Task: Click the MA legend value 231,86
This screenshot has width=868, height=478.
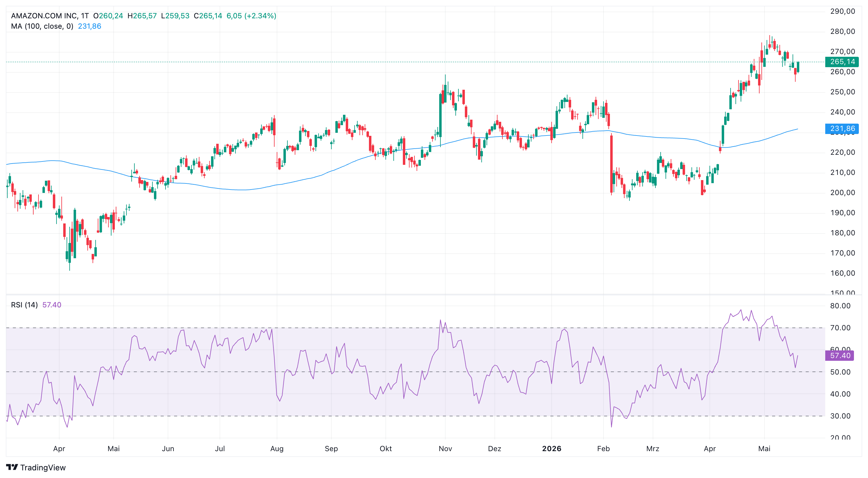Action: [89, 26]
